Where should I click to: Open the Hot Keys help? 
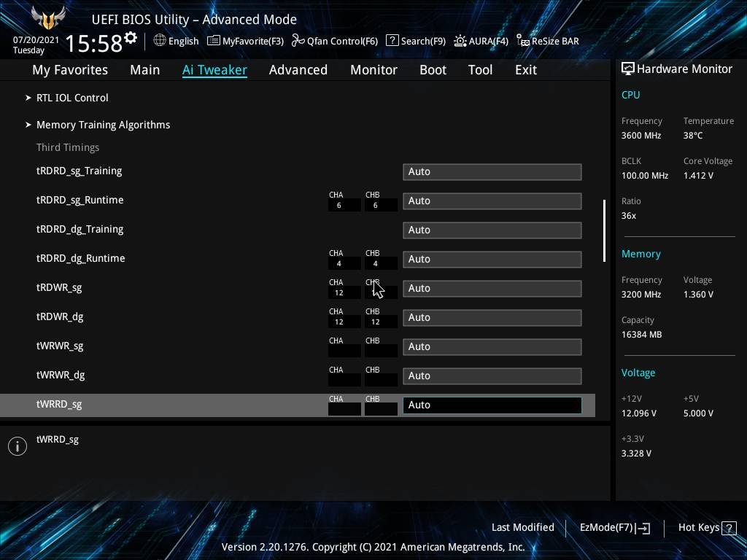(x=706, y=527)
